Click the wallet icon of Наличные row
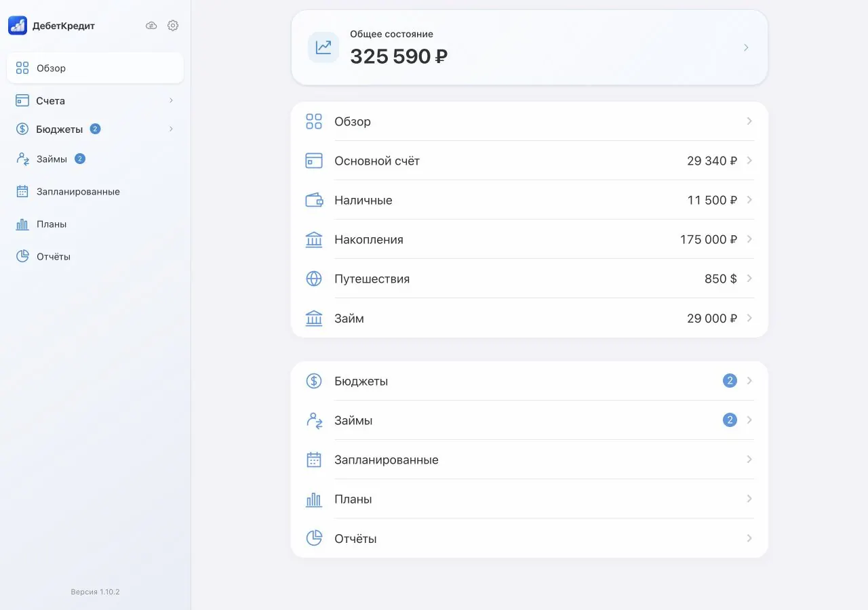Screen dimensions: 868x610 tap(314, 200)
